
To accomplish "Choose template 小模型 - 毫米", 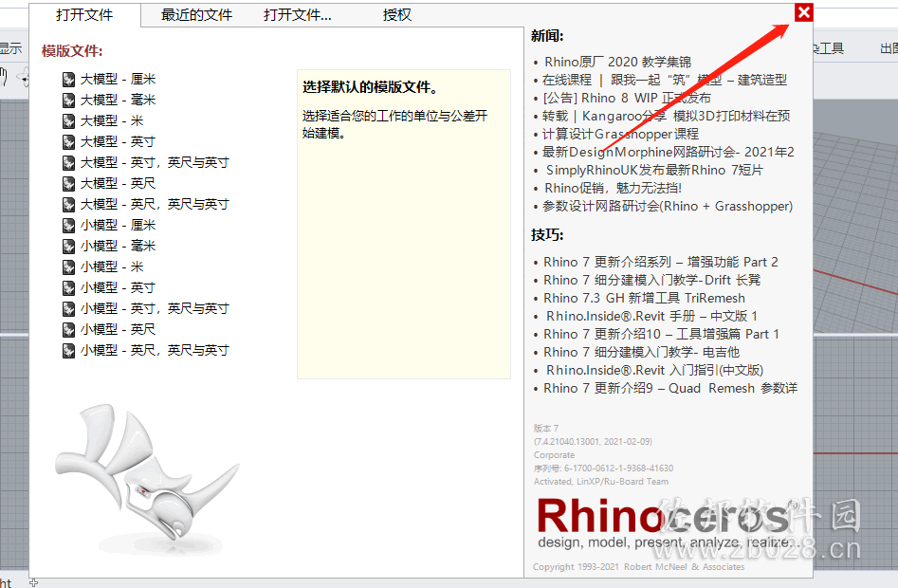I will tap(118, 246).
